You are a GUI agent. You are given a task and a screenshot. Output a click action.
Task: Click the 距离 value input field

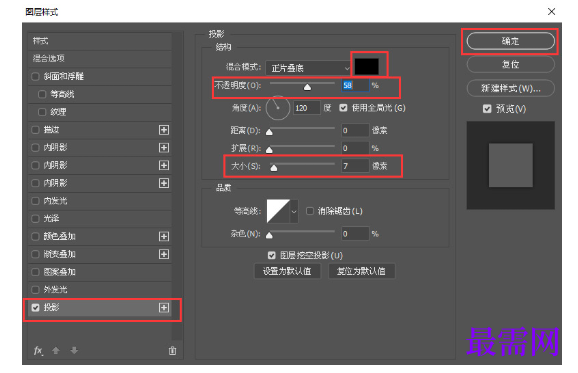pyautogui.click(x=355, y=130)
